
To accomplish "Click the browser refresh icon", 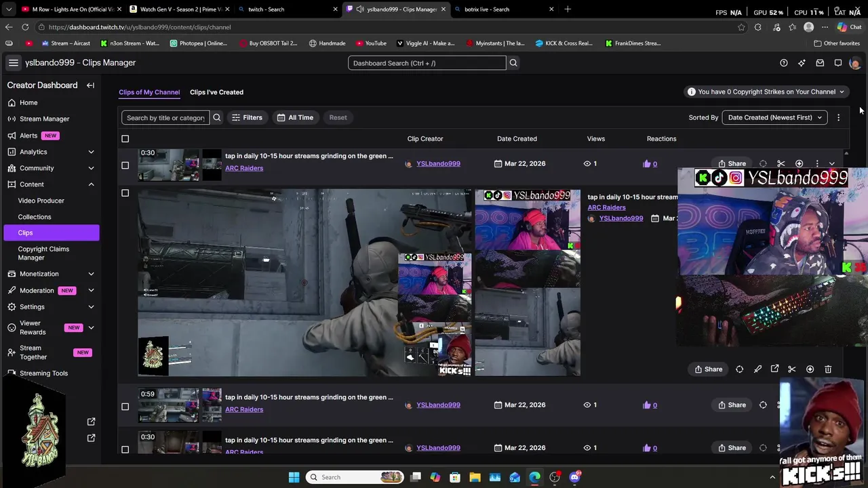I will point(25,27).
